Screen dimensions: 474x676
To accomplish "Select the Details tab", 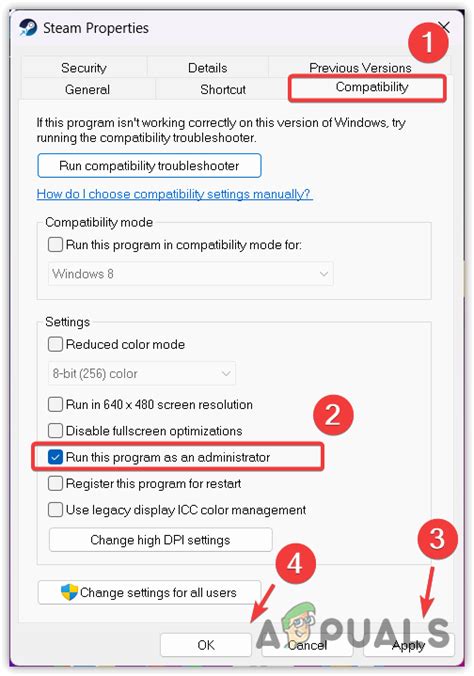I will 207,68.
